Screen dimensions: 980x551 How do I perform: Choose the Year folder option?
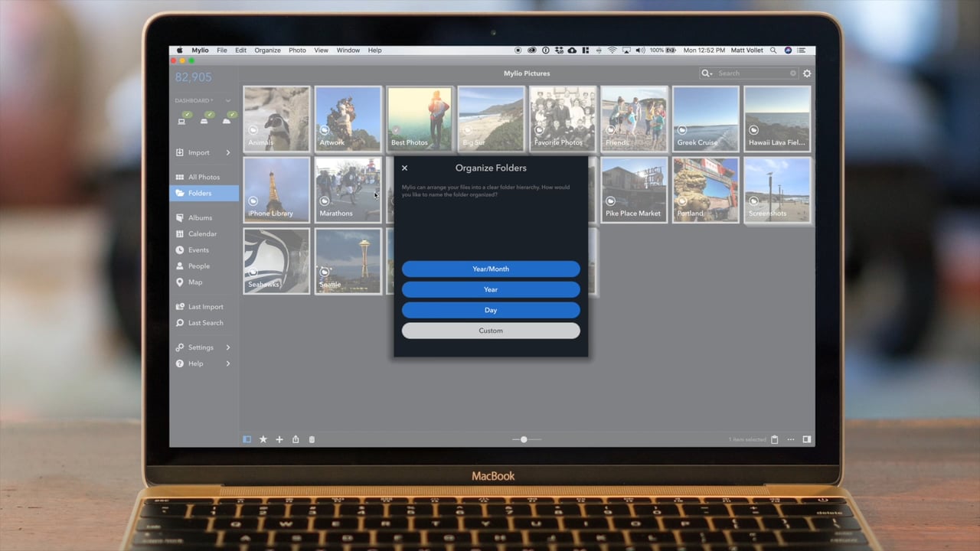[x=491, y=289]
